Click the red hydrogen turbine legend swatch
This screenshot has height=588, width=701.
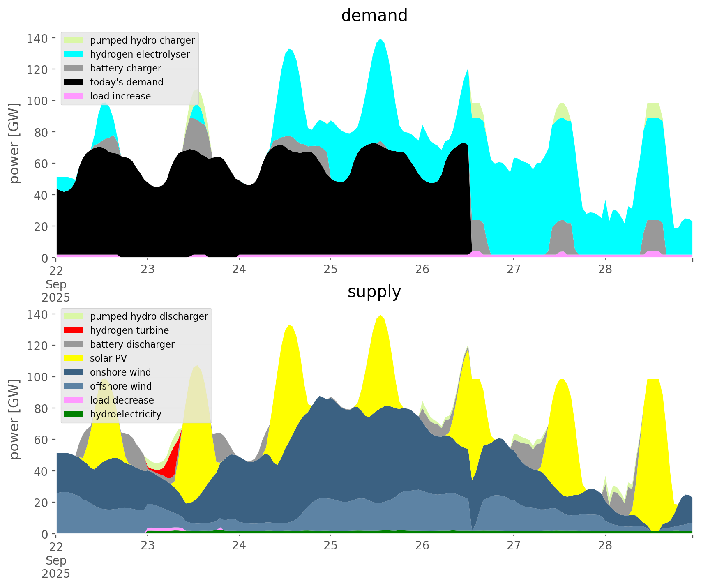point(74,330)
